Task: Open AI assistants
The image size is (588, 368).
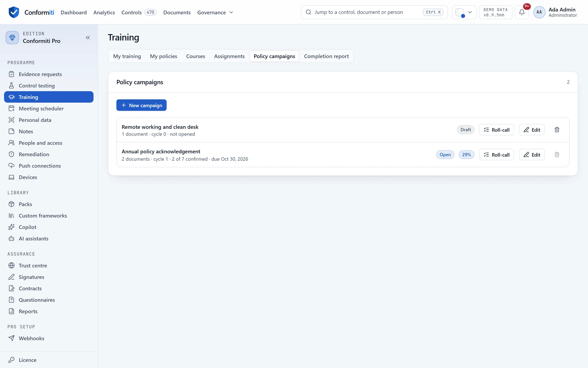Action: tap(49, 238)
